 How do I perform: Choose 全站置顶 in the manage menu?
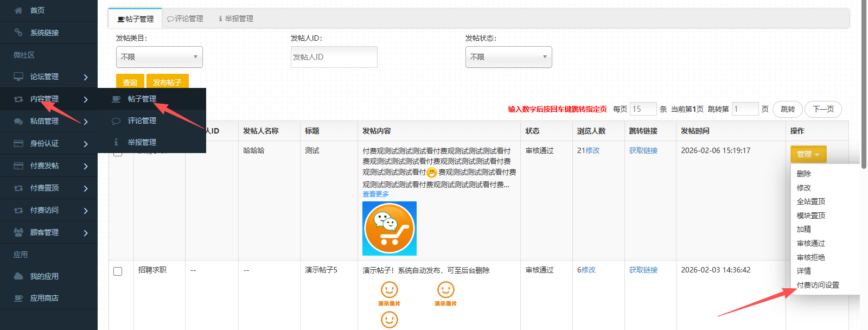(810, 201)
